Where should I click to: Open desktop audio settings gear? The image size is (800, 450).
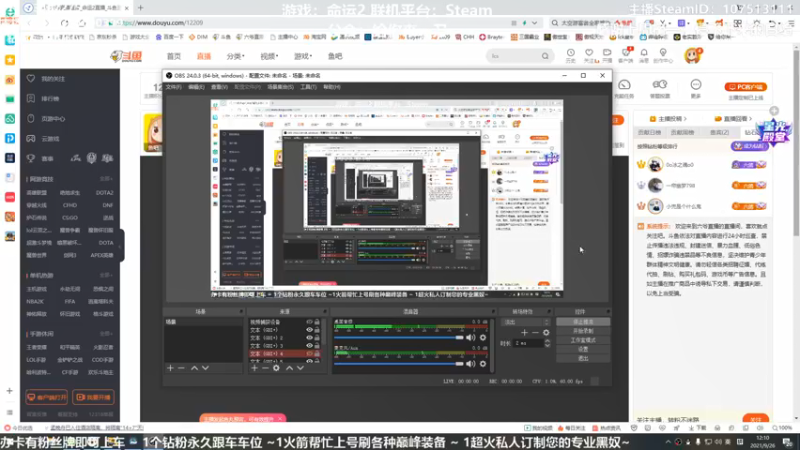click(x=483, y=338)
